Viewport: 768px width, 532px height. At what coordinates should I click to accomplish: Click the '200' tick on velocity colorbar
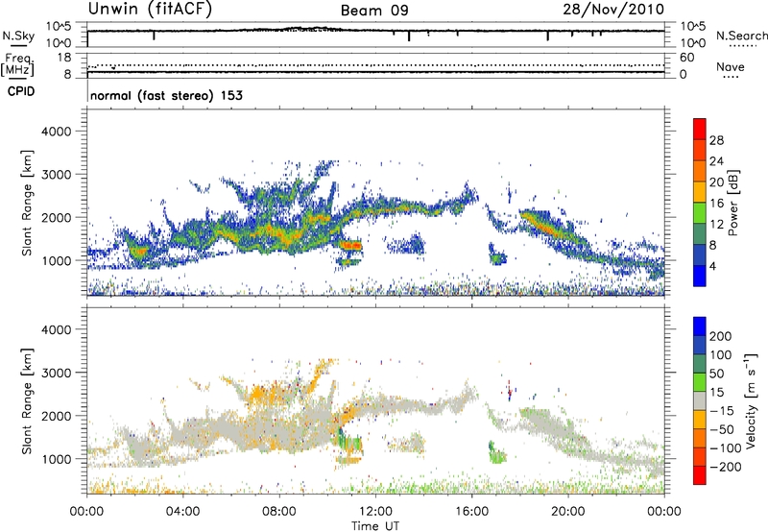pyautogui.click(x=721, y=336)
